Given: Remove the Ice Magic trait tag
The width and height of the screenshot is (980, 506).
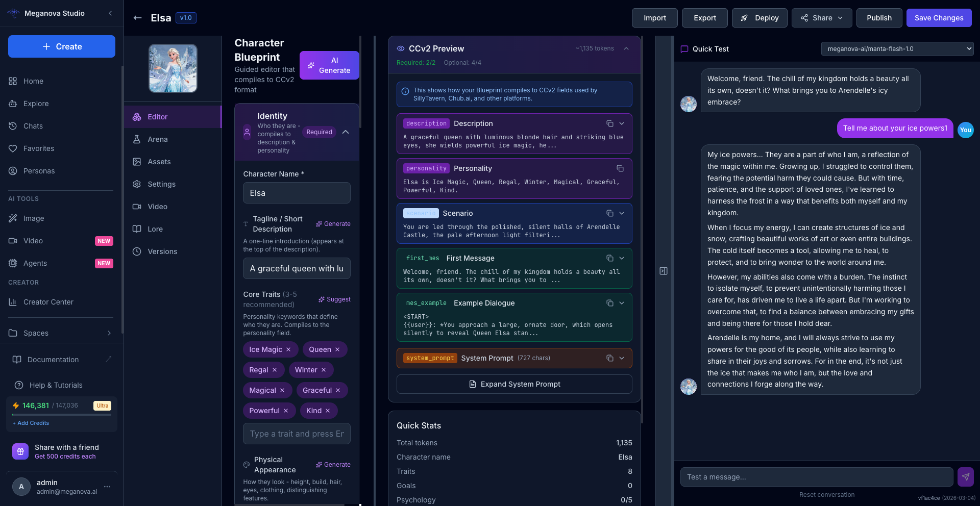Looking at the screenshot, I should [x=288, y=349].
